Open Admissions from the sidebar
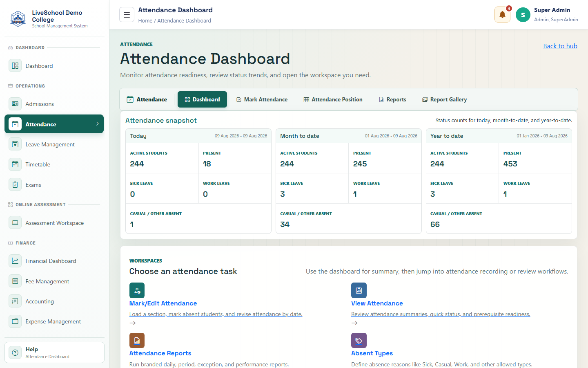Viewport: 588px width, 368px height. (54, 104)
